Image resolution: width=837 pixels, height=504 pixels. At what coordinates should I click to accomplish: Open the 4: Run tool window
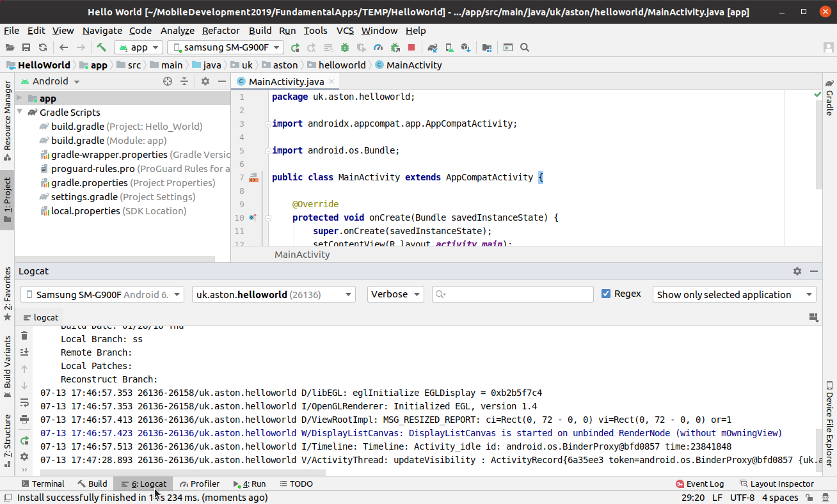[250, 484]
